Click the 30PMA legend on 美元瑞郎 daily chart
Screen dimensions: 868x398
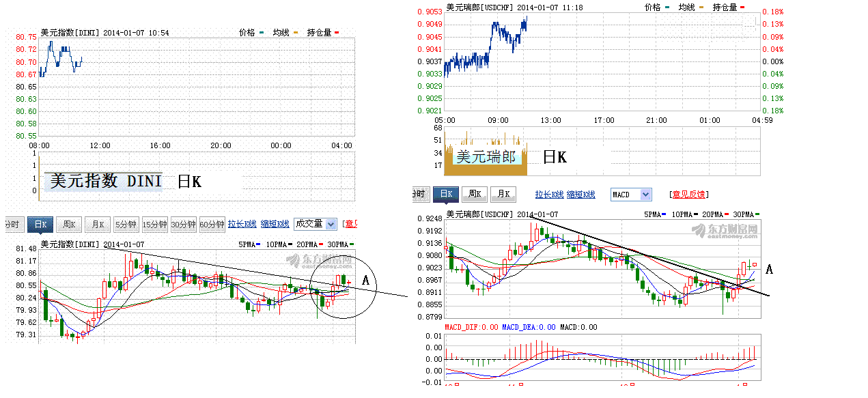746,214
